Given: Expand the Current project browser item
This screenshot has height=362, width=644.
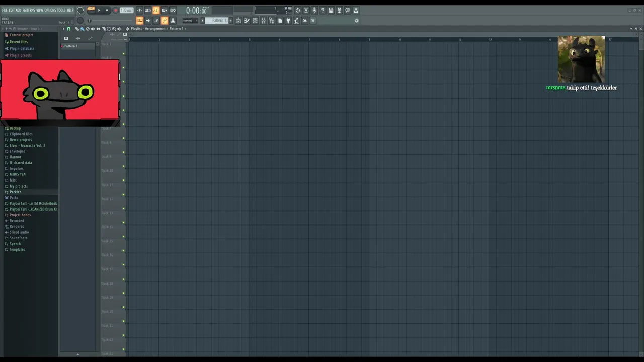Looking at the screenshot, I should [21, 35].
